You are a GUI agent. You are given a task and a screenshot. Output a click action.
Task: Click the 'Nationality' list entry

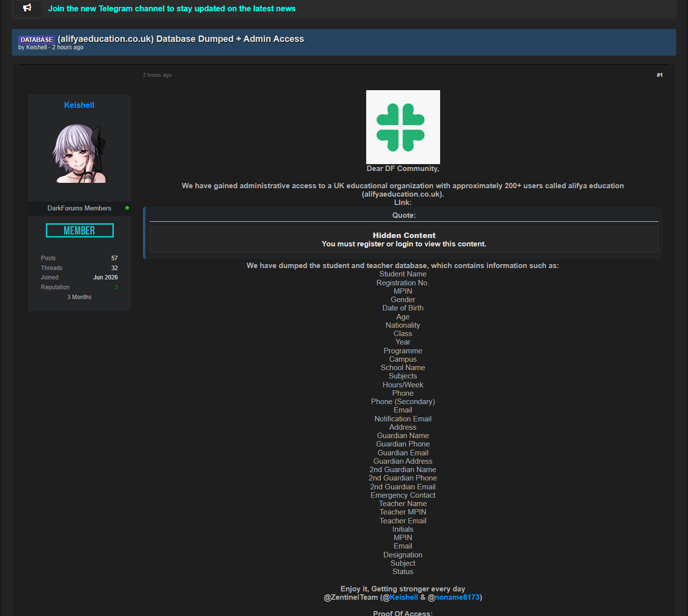pyautogui.click(x=403, y=325)
